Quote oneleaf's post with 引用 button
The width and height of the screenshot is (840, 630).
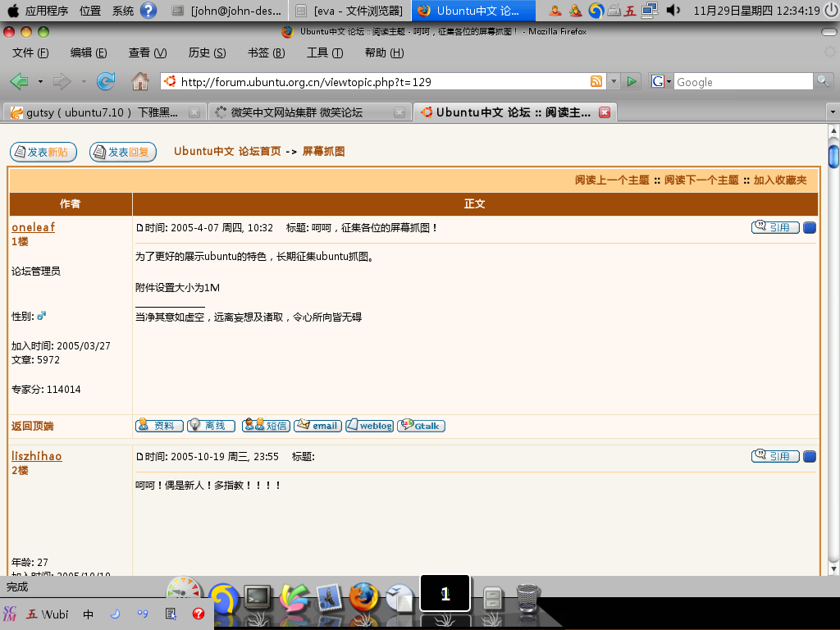pos(775,228)
